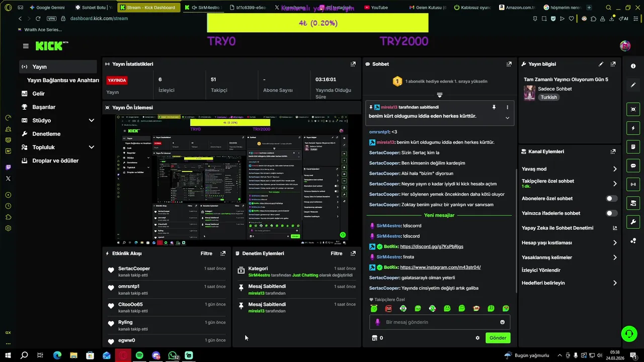Open Yayın Bağlantısı ve Anahtarı

pos(63,80)
